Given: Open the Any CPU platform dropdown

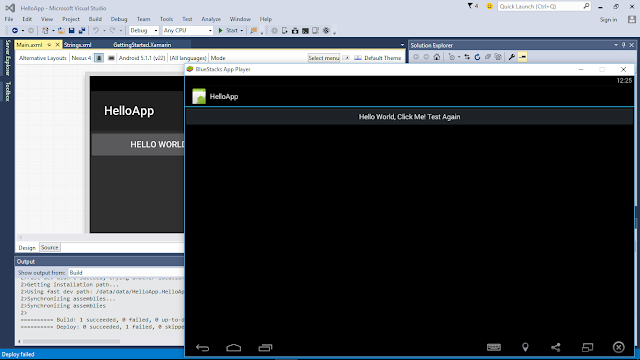Looking at the screenshot, I should coord(187,31).
